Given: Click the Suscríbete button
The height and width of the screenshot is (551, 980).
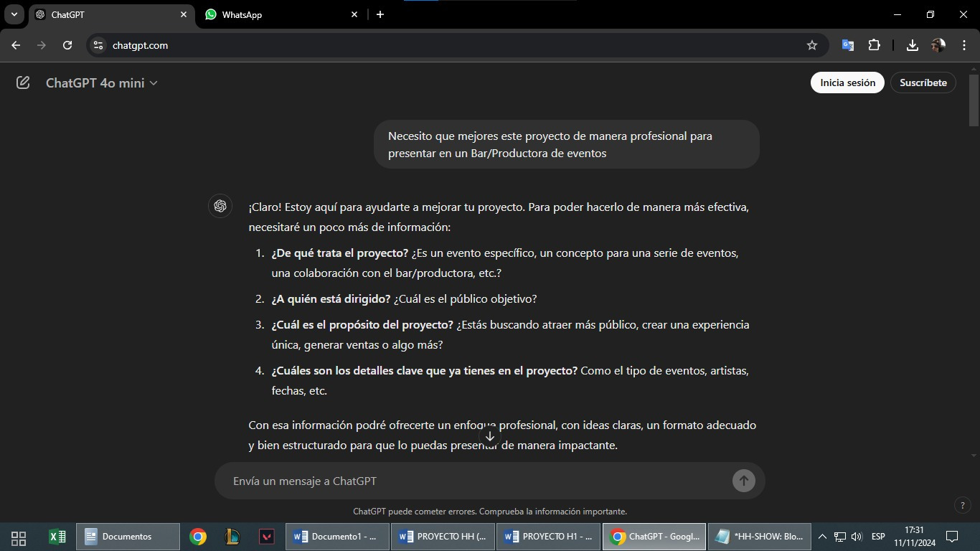Looking at the screenshot, I should (923, 83).
